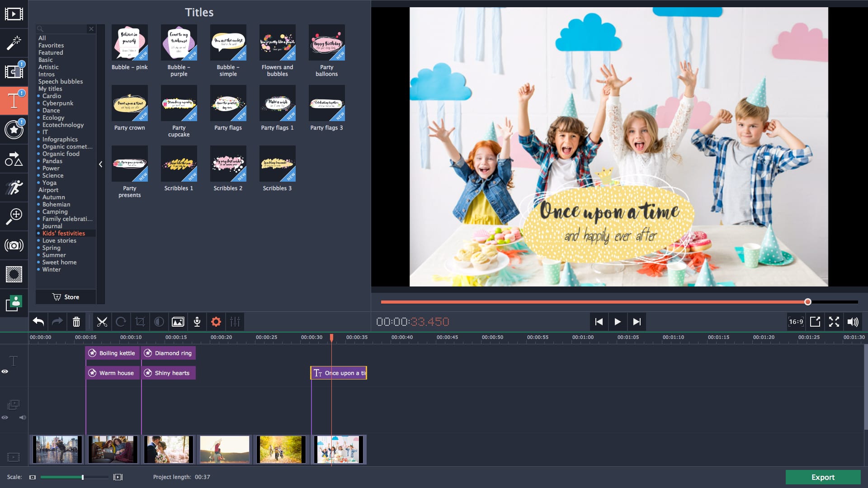Click the timeline Scale slider
This screenshot has width=868, height=488.
pos(83,477)
